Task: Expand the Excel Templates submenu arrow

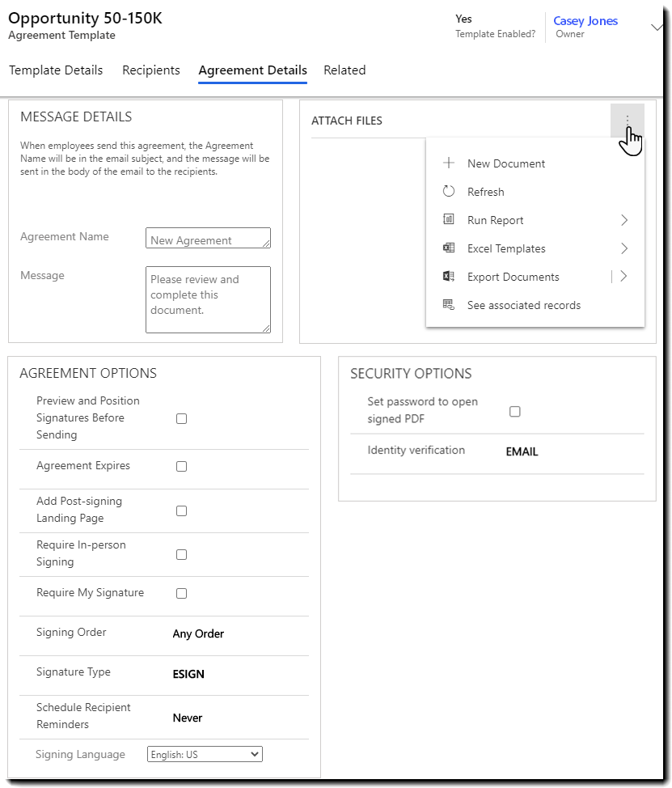Action: (623, 248)
